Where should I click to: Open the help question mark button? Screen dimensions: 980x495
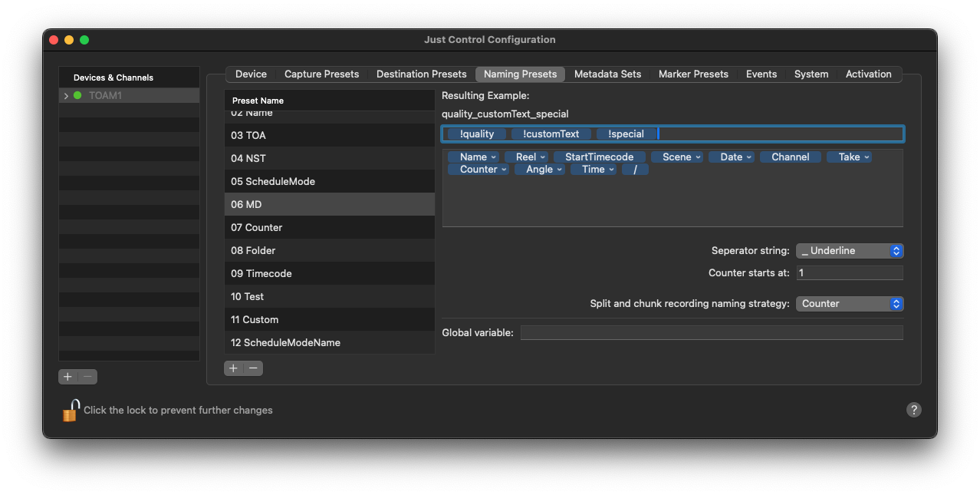[913, 410]
